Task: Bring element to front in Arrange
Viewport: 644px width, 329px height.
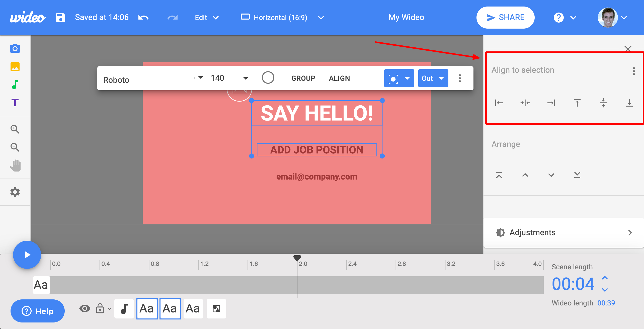Action: [x=499, y=175]
